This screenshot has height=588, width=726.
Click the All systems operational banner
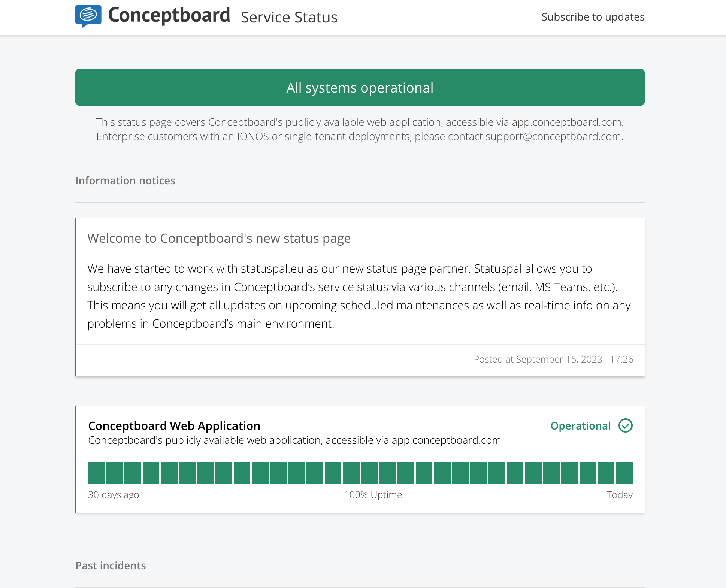(x=360, y=87)
